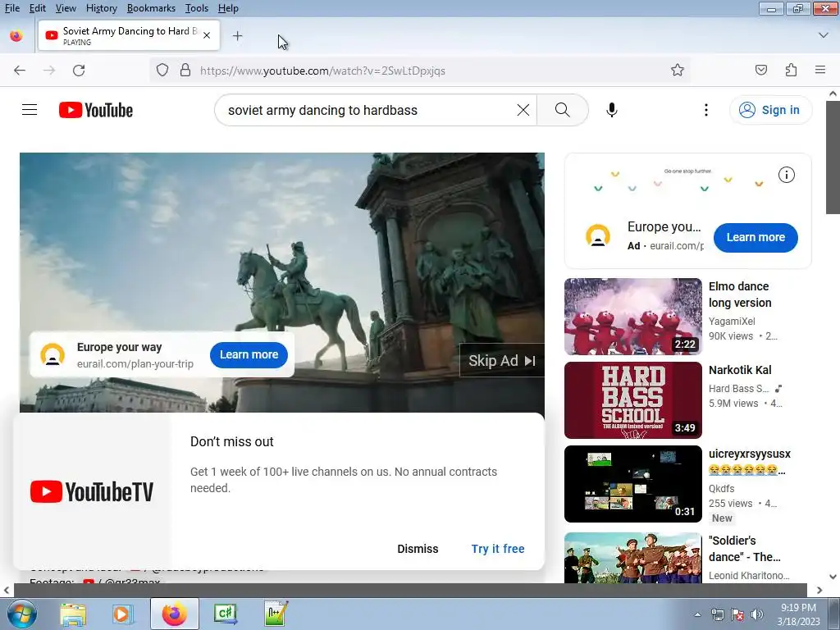Image resolution: width=840 pixels, height=630 pixels.
Task: Save page to Pocket
Action: pos(760,71)
